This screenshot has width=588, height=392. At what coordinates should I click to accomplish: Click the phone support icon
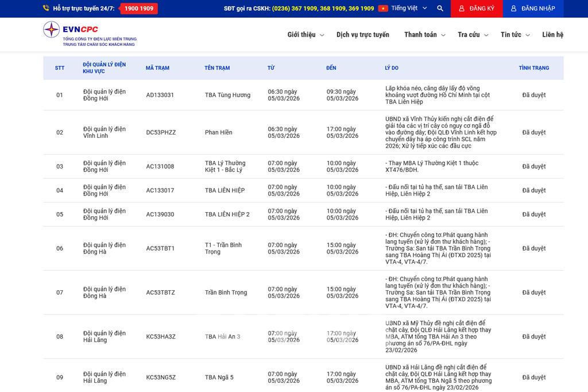[x=46, y=9]
